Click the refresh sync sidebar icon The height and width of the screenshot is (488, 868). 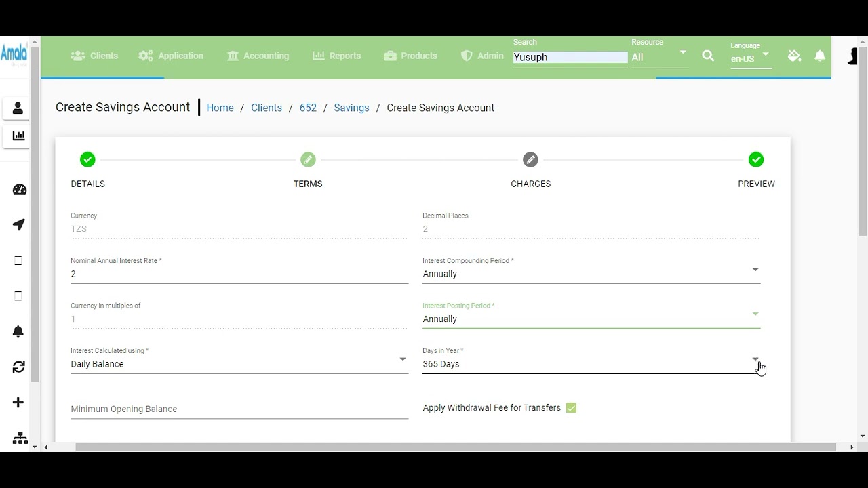(x=18, y=367)
